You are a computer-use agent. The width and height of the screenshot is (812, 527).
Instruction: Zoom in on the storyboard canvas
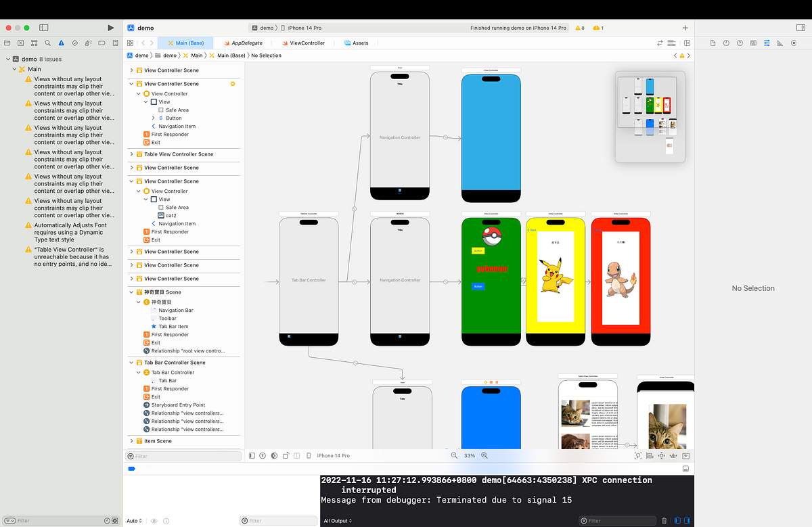484,455
